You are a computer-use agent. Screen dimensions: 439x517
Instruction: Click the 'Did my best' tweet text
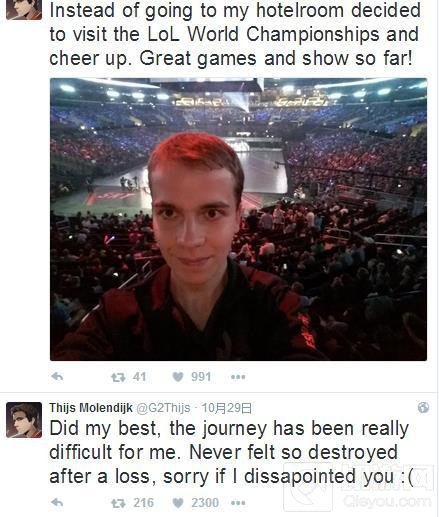click(231, 452)
